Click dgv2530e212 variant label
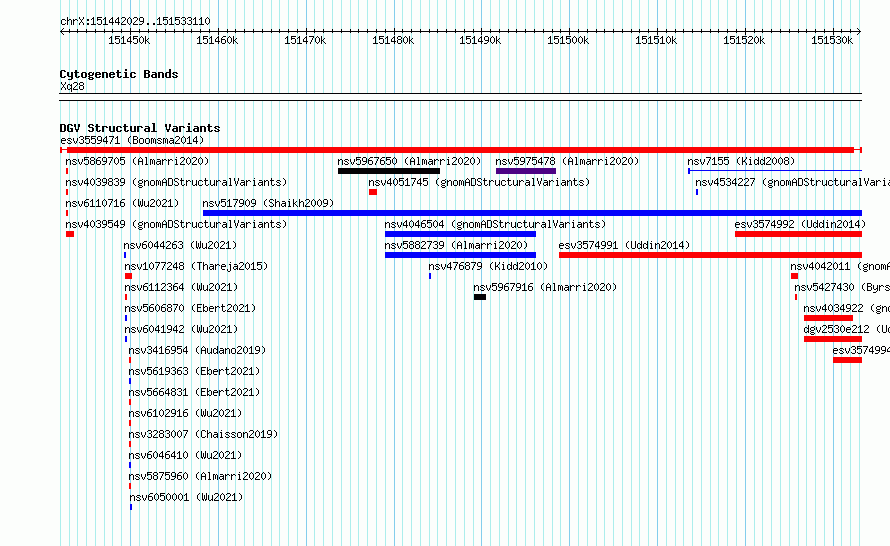Image resolution: width=890 pixels, height=546 pixels. click(x=846, y=329)
